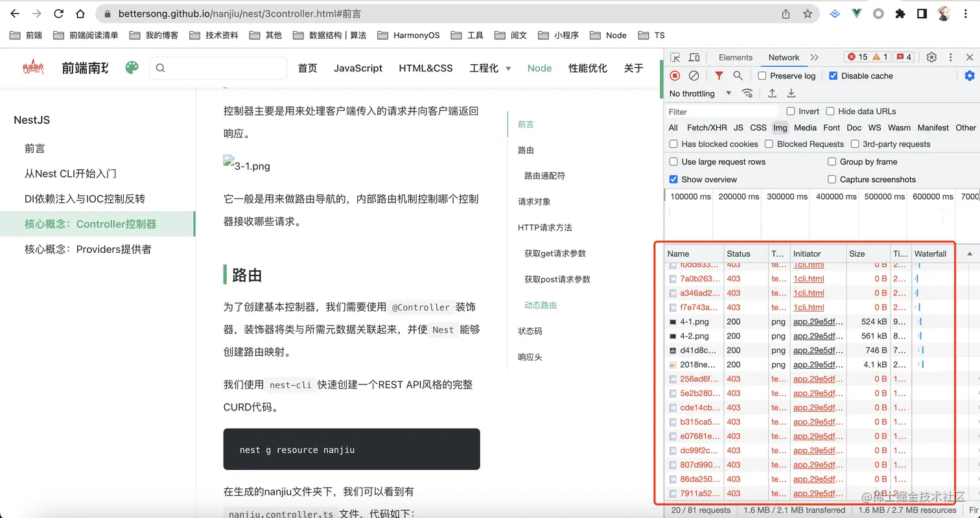Clear the network log with the circle-slash icon
The image size is (980, 518).
(x=694, y=76)
